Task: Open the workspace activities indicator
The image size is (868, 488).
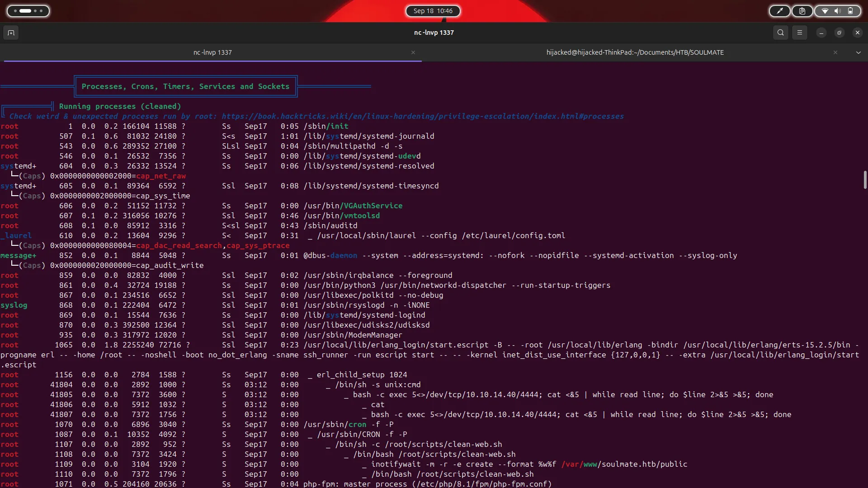Action: [28, 11]
